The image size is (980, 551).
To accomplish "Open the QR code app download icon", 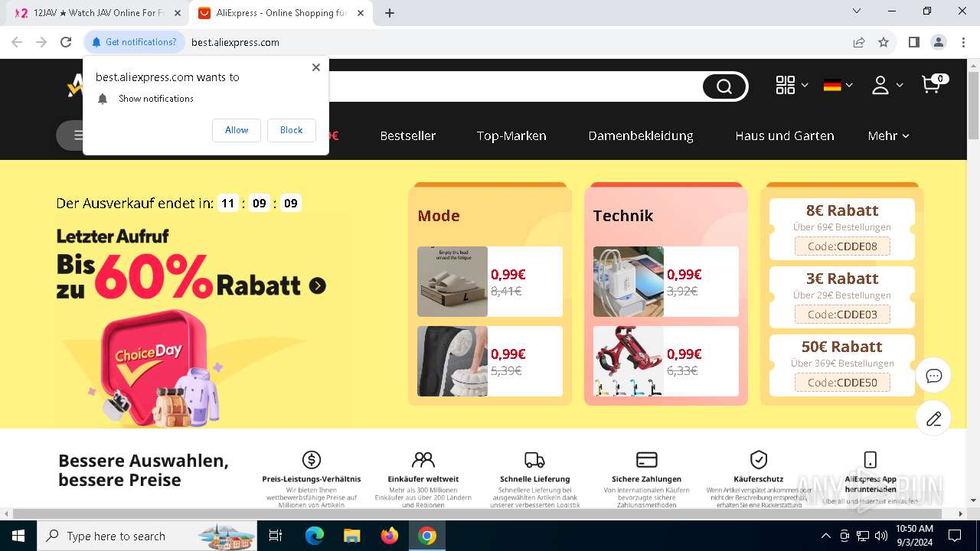I will coord(786,85).
